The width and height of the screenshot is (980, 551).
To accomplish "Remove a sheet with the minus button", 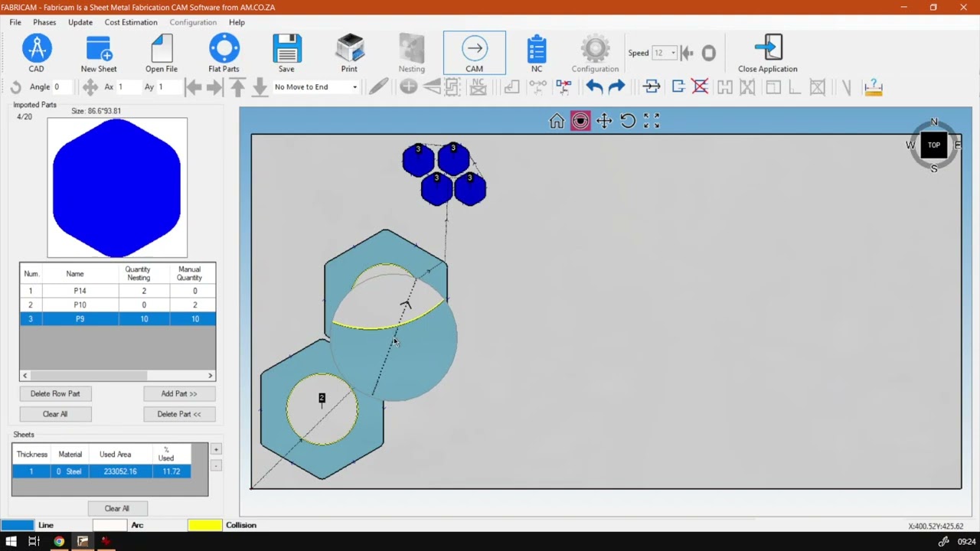I will pos(216,465).
